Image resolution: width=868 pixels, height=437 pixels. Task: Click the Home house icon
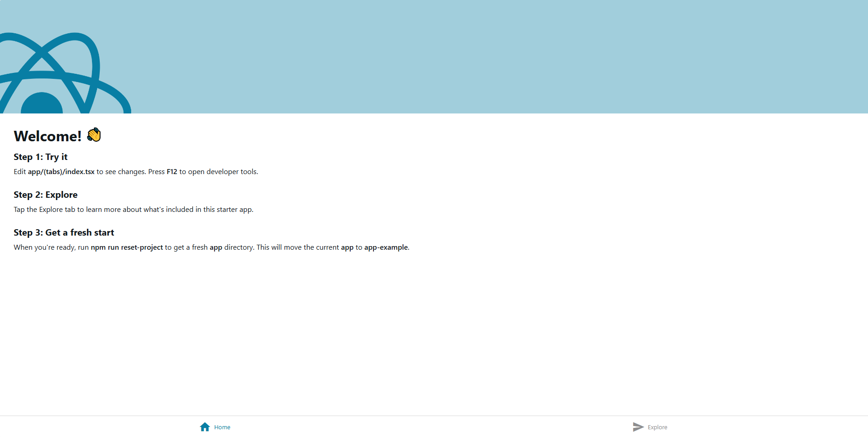pyautogui.click(x=205, y=427)
